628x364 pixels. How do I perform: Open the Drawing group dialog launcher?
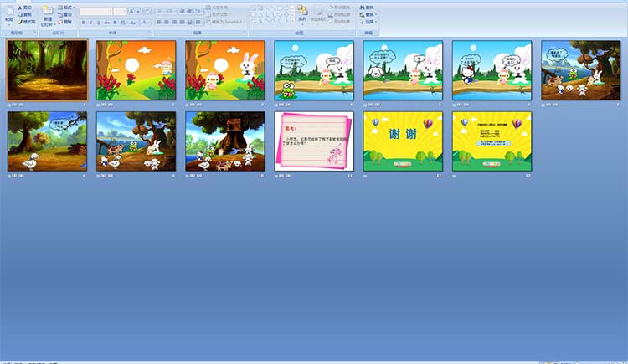[x=353, y=32]
